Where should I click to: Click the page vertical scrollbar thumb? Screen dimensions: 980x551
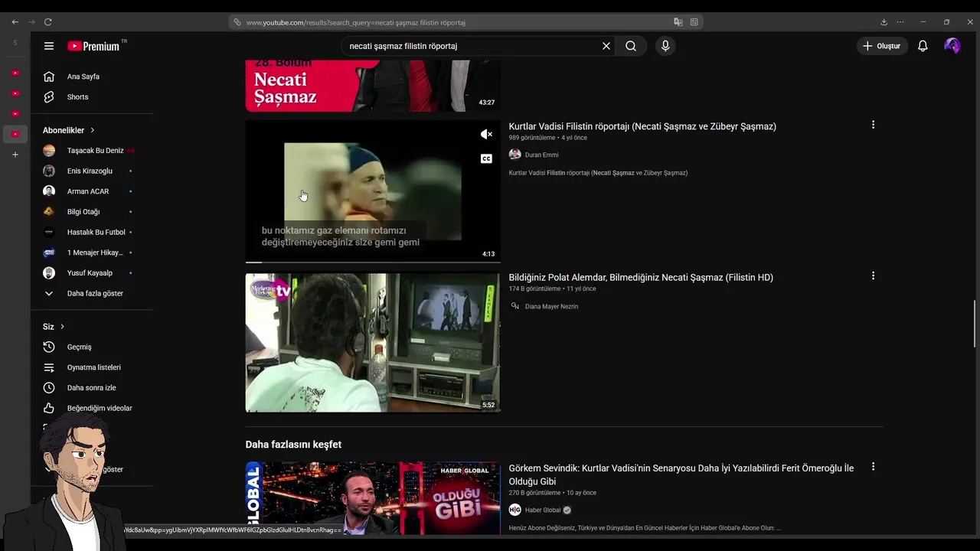975,324
